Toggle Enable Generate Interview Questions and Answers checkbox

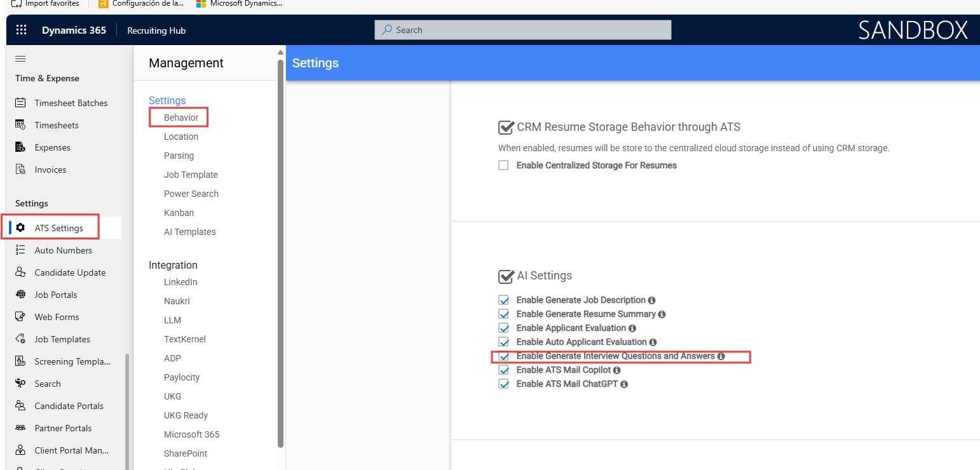point(504,356)
